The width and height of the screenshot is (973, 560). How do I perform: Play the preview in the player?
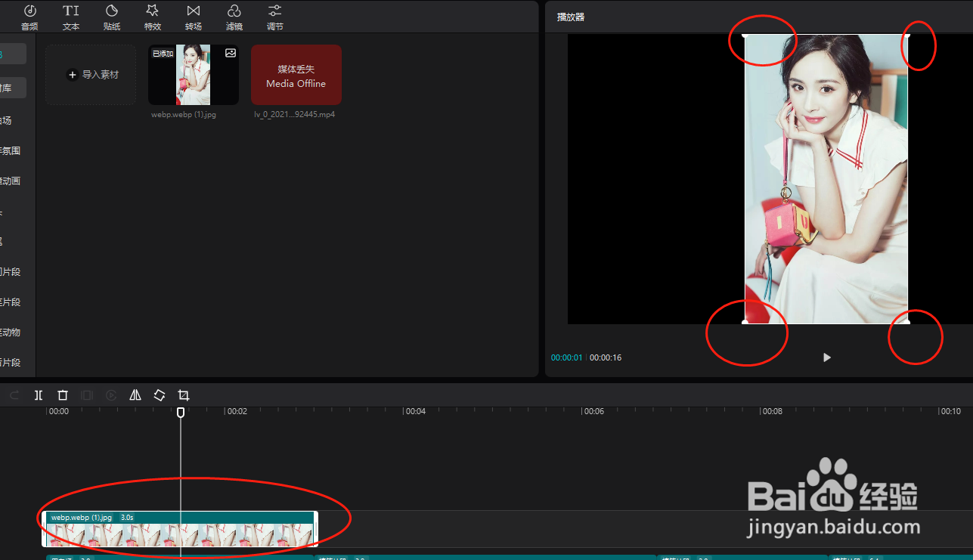point(826,357)
